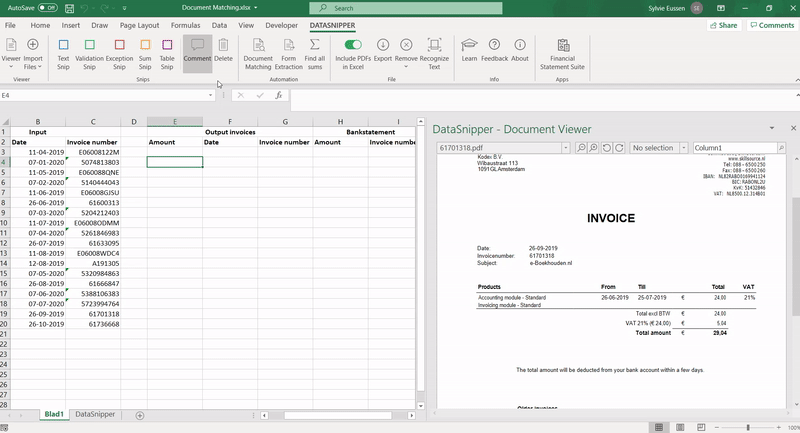Open the Form Extraction tool
The height and width of the screenshot is (433, 800).
(x=288, y=54)
